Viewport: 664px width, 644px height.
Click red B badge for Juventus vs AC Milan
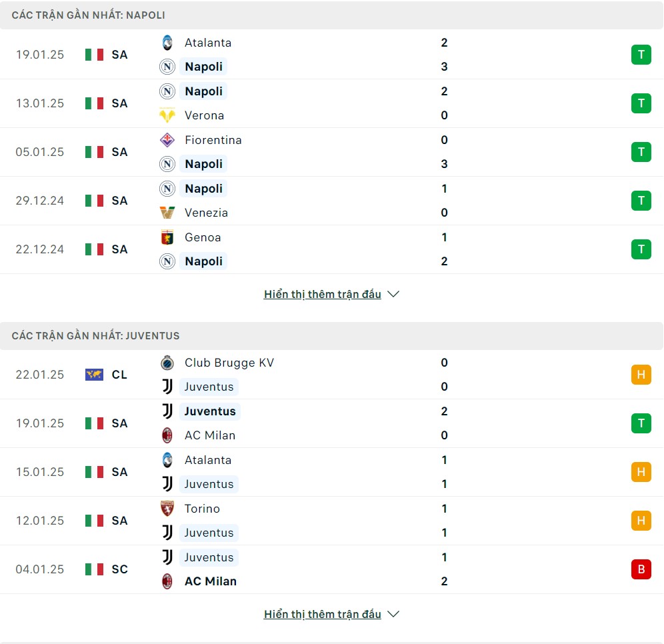[641, 569]
